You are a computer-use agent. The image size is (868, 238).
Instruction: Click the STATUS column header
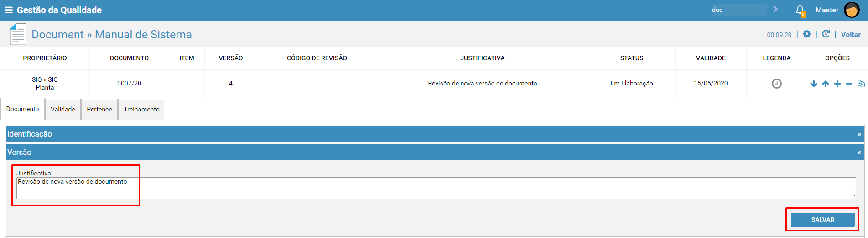pyautogui.click(x=632, y=58)
